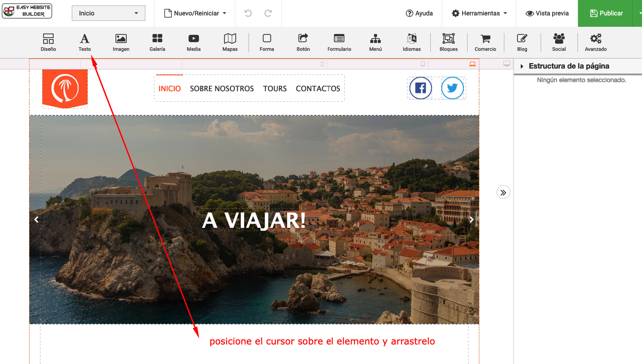642x364 pixels.
Task: Click SOBRE NOSOTROS menu item
Action: tap(222, 89)
